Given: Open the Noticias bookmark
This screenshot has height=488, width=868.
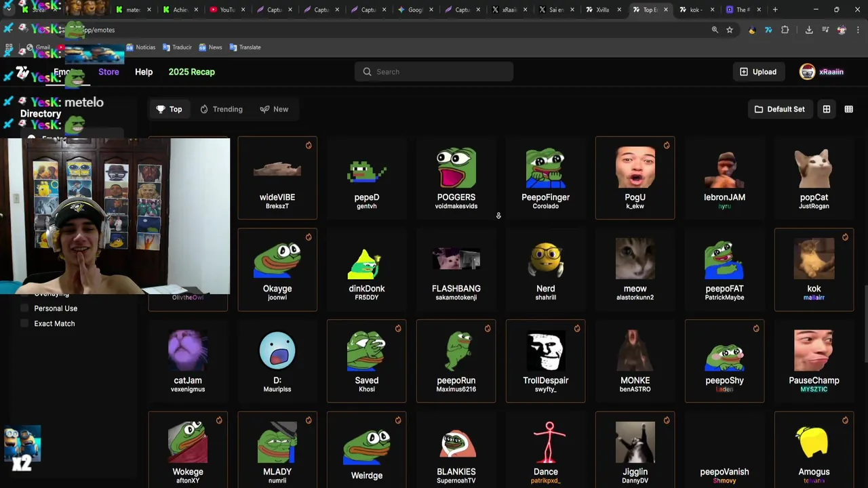Looking at the screenshot, I should [x=140, y=47].
